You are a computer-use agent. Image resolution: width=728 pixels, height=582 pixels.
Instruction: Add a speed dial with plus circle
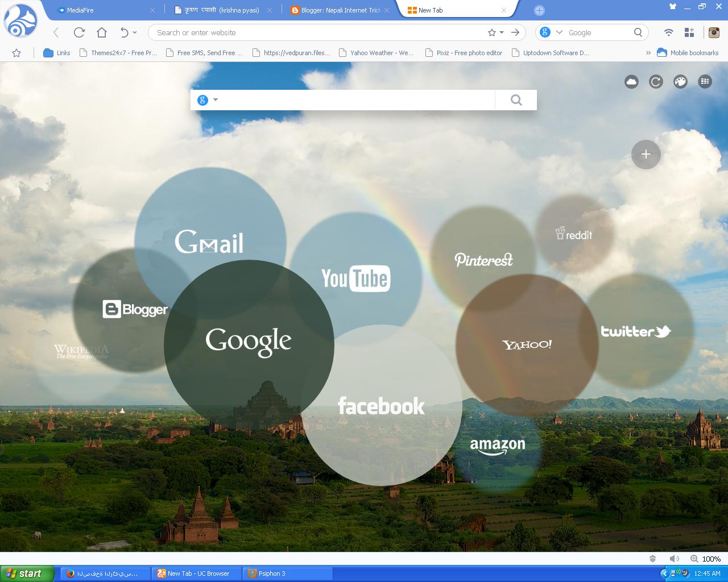(646, 154)
